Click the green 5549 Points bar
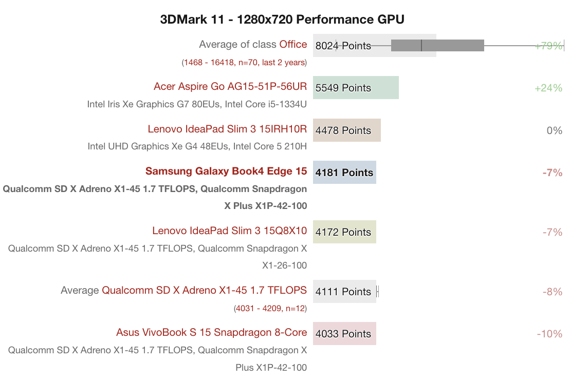The image size is (588, 381). (356, 88)
